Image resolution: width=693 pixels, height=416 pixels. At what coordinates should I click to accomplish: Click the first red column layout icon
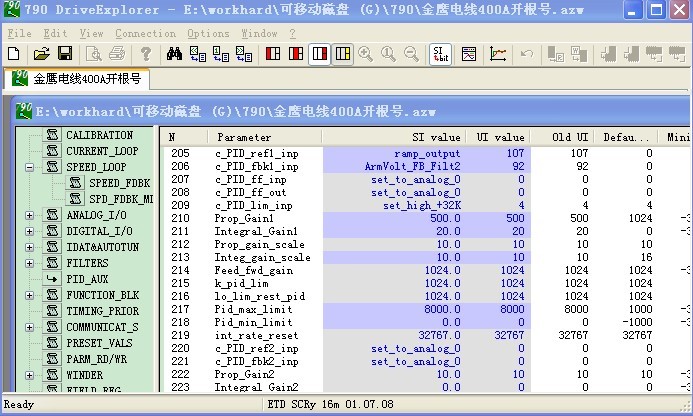click(273, 54)
